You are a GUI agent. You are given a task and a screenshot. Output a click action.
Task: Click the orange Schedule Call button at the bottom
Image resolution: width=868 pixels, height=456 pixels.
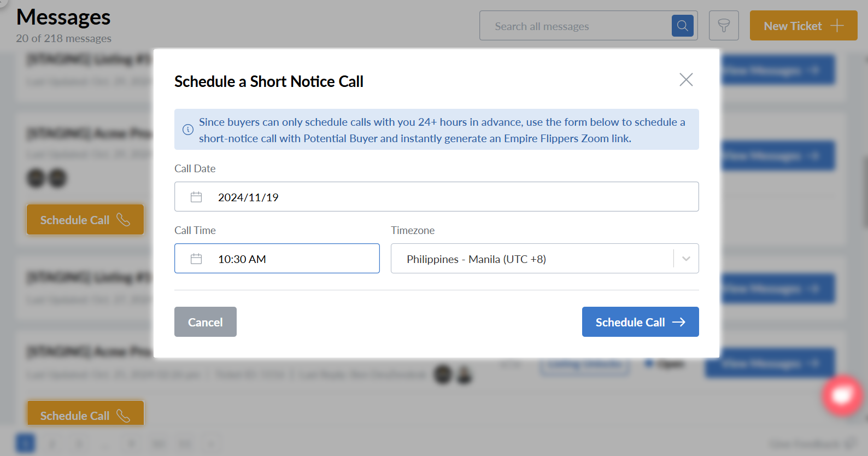coord(85,414)
